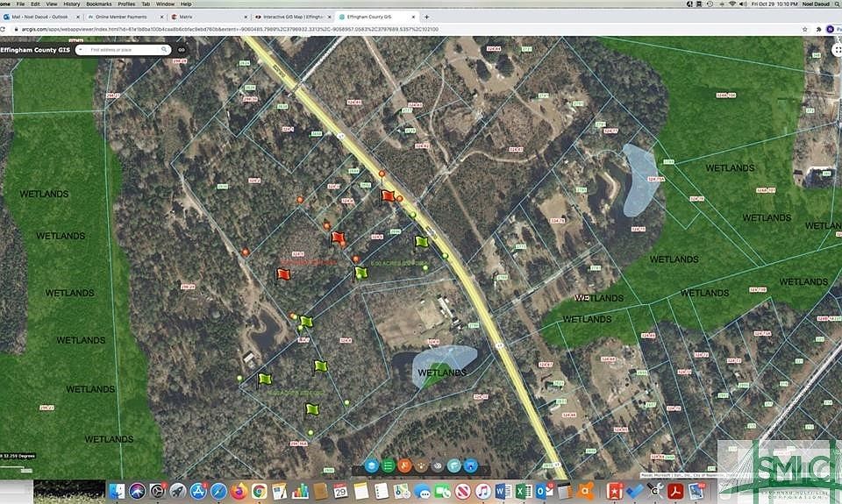Open Numbers chart app from the Dock

(300, 491)
